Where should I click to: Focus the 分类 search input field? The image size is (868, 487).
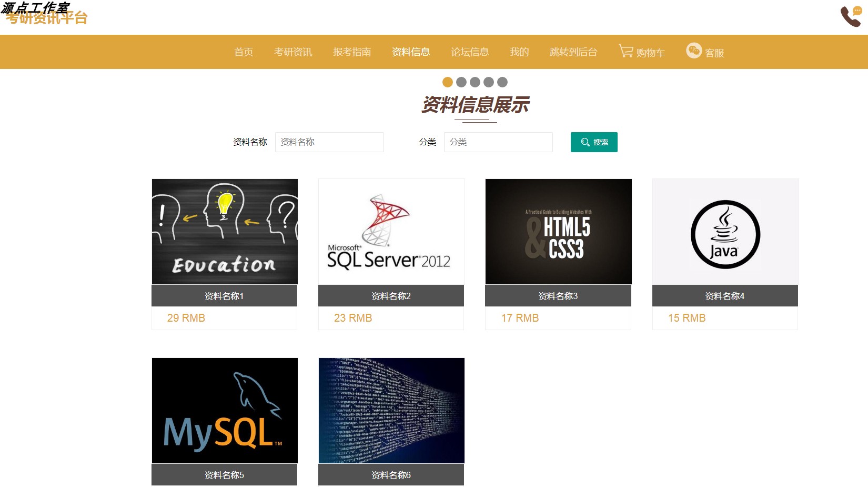point(498,142)
